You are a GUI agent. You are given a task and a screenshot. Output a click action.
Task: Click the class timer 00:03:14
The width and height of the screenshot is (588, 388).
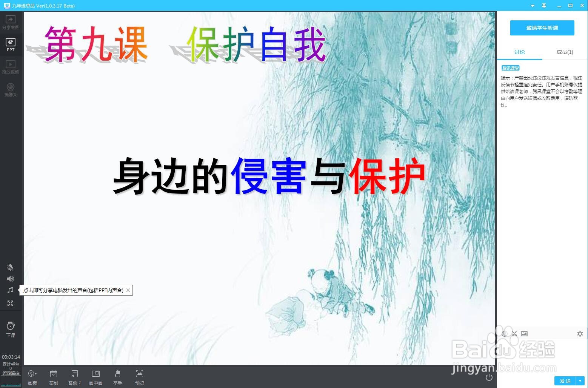[x=11, y=357]
